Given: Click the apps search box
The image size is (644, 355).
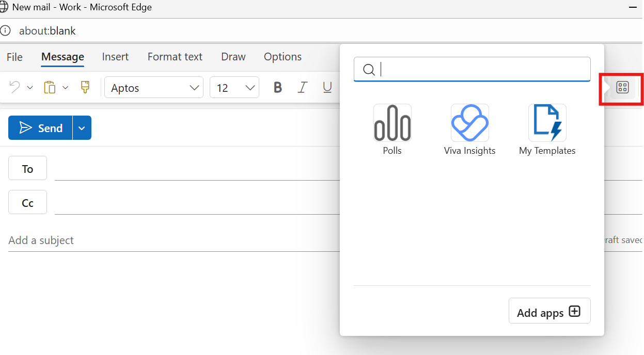Looking at the screenshot, I should click(472, 69).
